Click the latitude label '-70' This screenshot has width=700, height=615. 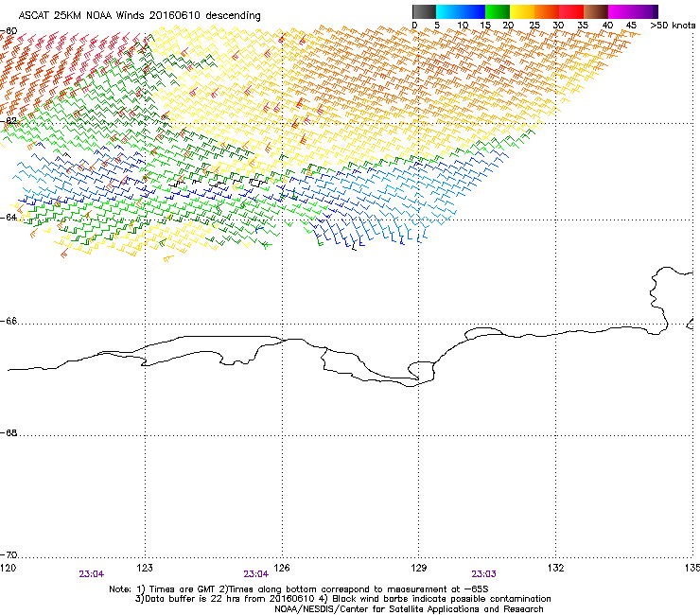click(x=9, y=555)
